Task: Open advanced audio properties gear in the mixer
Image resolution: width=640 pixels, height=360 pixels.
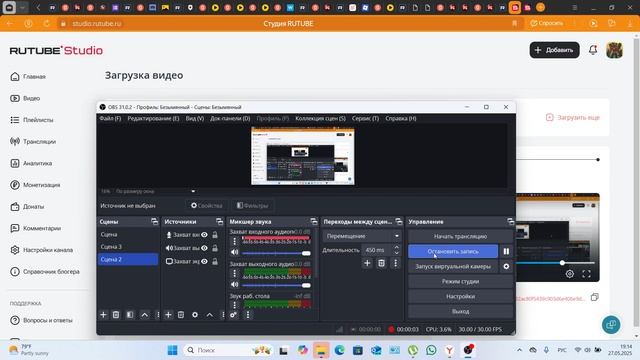Action: coord(233,315)
